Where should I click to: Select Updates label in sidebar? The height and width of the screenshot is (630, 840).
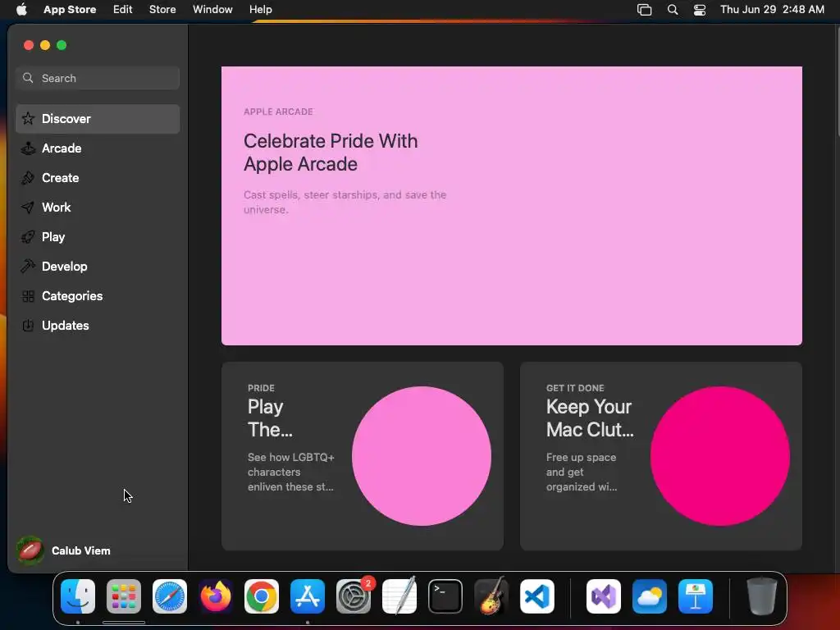tap(66, 325)
